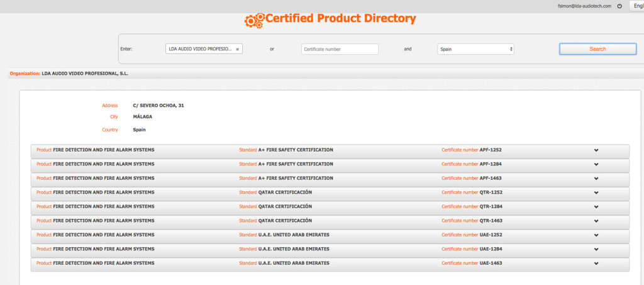This screenshot has width=644, height=285.
Task: Expand the QTR-1463 certificate row
Action: [x=596, y=221]
